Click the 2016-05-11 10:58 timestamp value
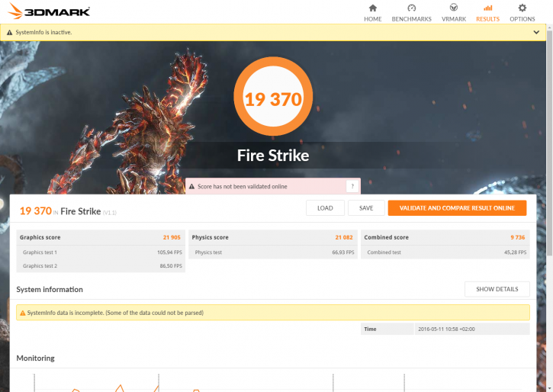The image size is (553, 392). click(x=446, y=329)
